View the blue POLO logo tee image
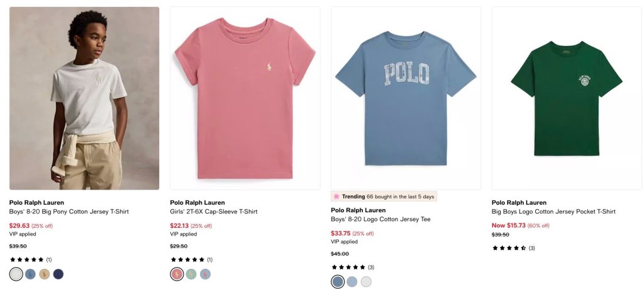Image resolution: width=644 pixels, height=289 pixels. [406, 98]
